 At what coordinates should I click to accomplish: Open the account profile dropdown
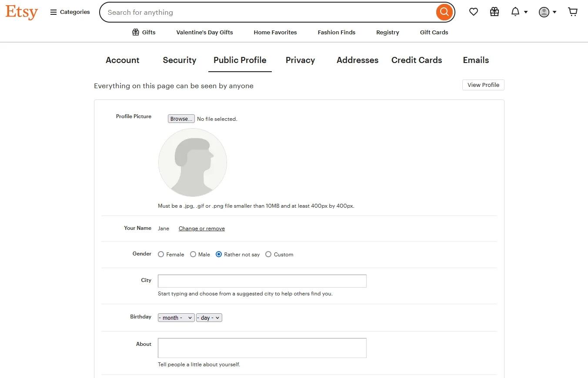[x=548, y=12]
